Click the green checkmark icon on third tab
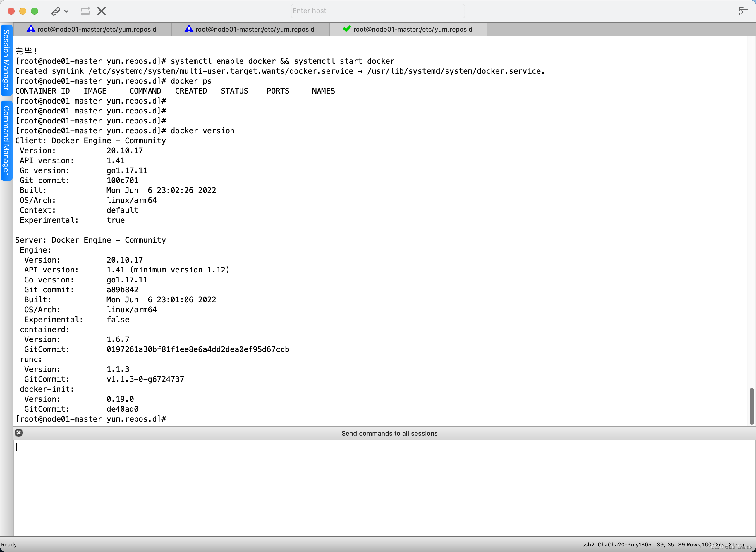 pyautogui.click(x=347, y=29)
